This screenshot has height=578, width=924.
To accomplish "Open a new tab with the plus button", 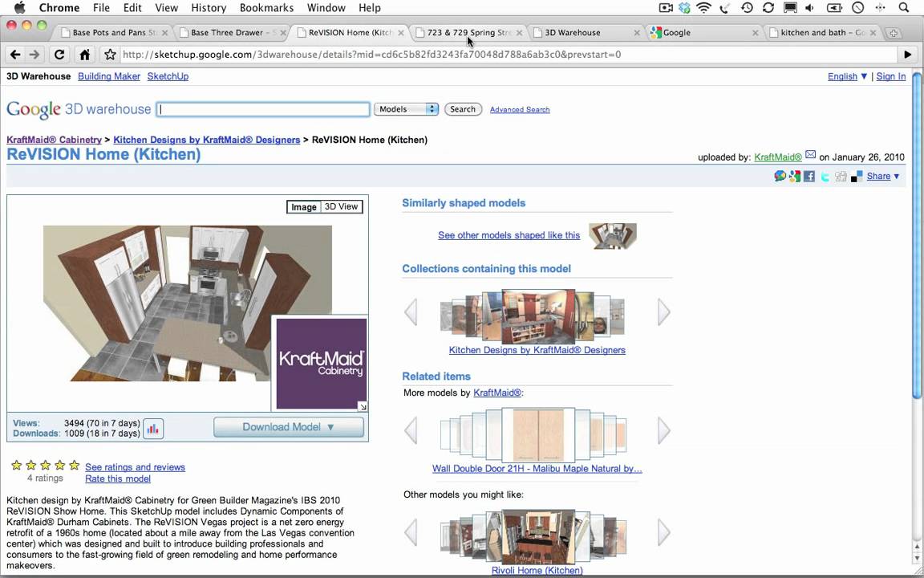I will (x=894, y=33).
